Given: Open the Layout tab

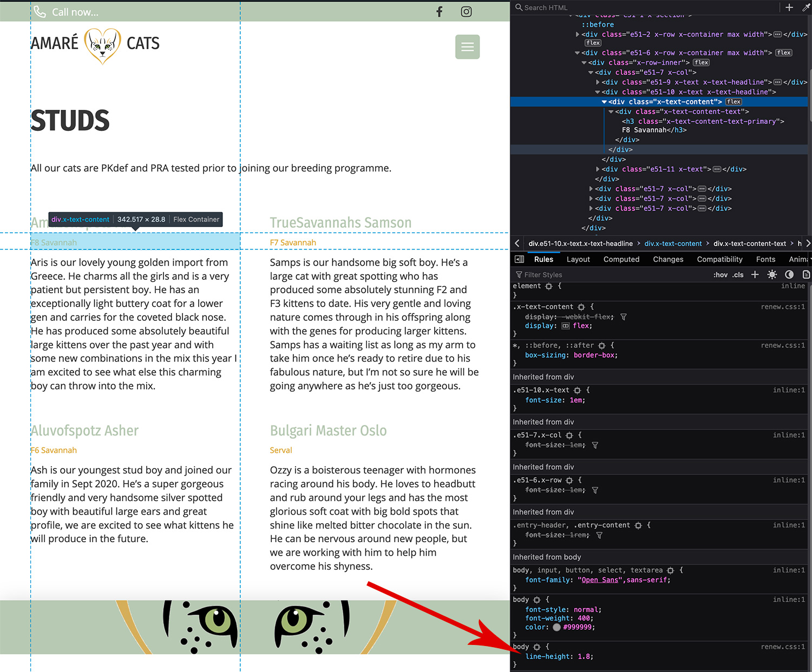Looking at the screenshot, I should coord(578,260).
